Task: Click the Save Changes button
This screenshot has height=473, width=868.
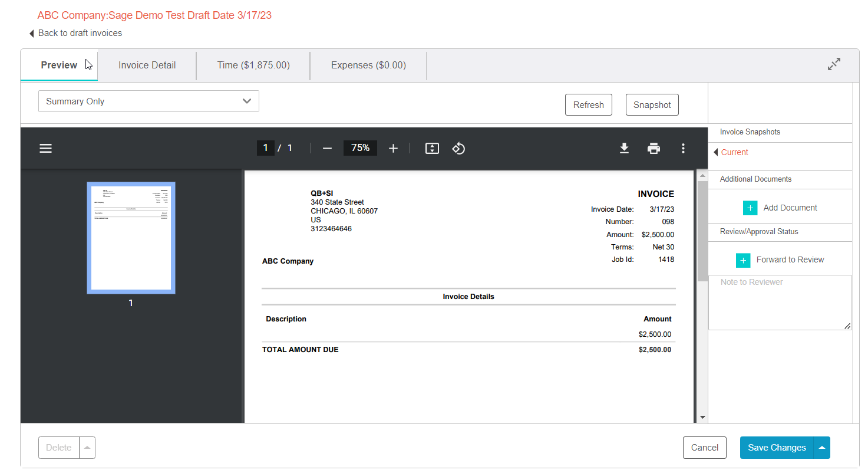Action: click(x=777, y=448)
